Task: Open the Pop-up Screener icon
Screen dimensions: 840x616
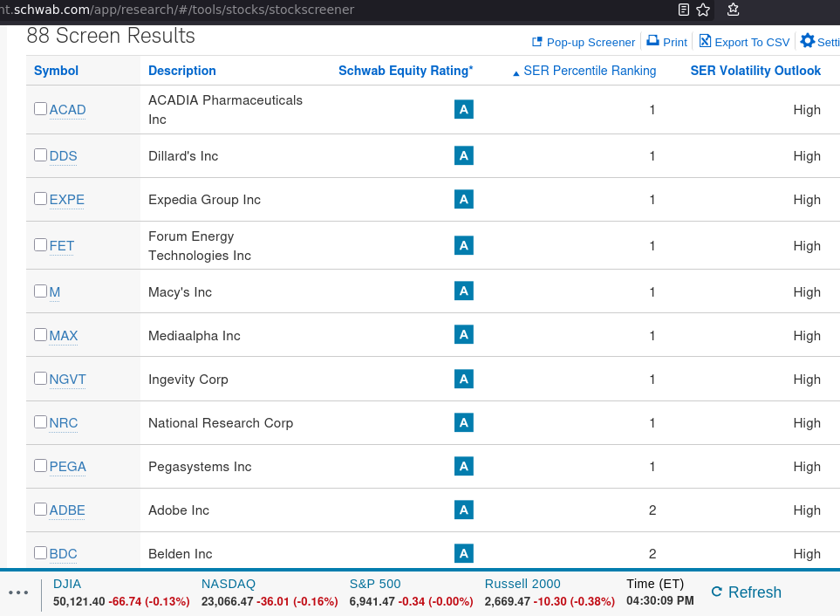Action: pos(536,42)
